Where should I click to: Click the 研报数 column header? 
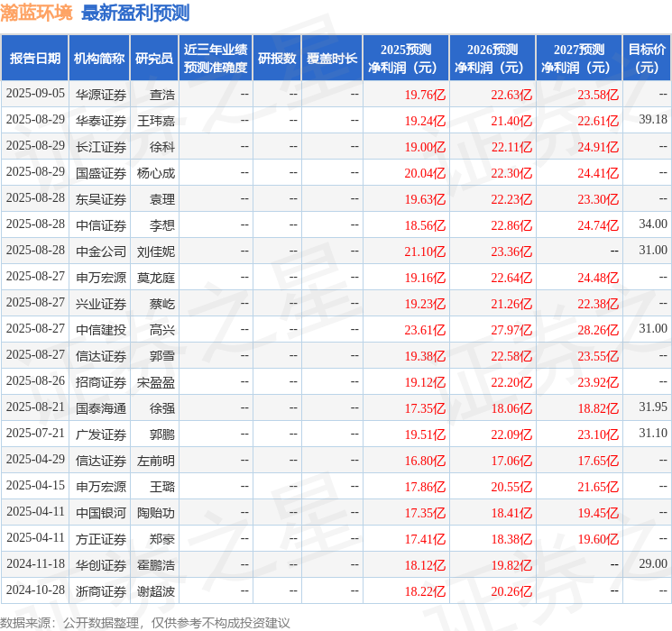coord(277,59)
